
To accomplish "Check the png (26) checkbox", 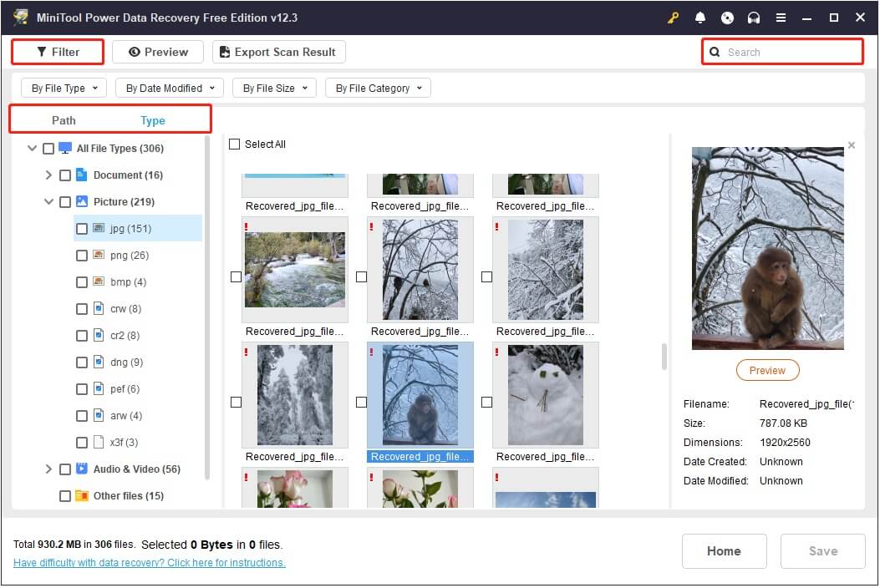I will 82,256.
